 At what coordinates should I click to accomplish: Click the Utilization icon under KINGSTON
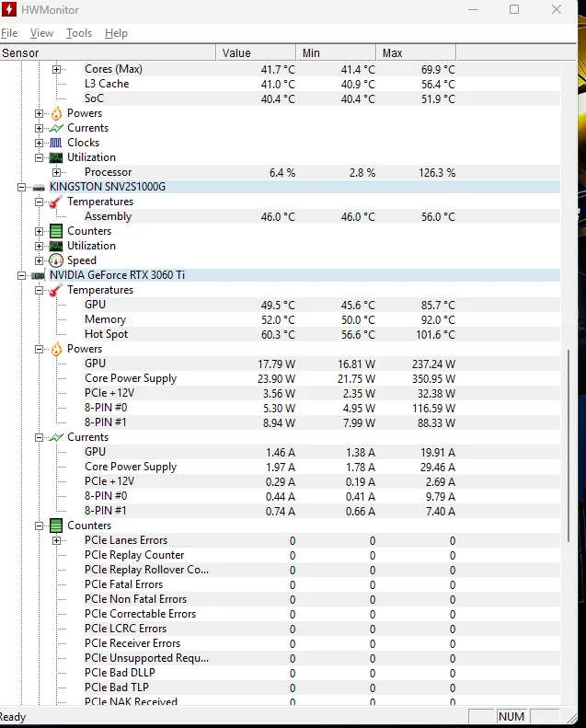(56, 246)
